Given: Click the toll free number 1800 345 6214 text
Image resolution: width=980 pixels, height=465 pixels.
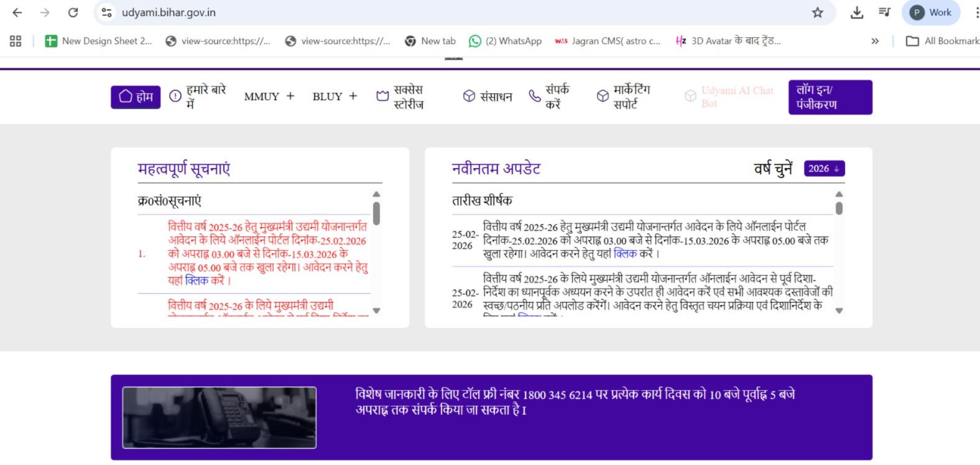Looking at the screenshot, I should click(x=557, y=395).
